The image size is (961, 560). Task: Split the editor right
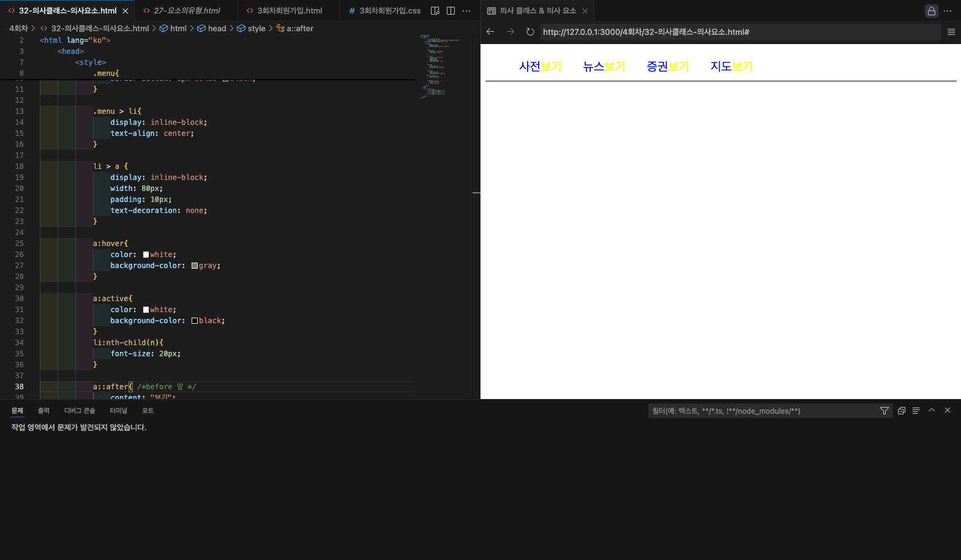[x=451, y=10]
